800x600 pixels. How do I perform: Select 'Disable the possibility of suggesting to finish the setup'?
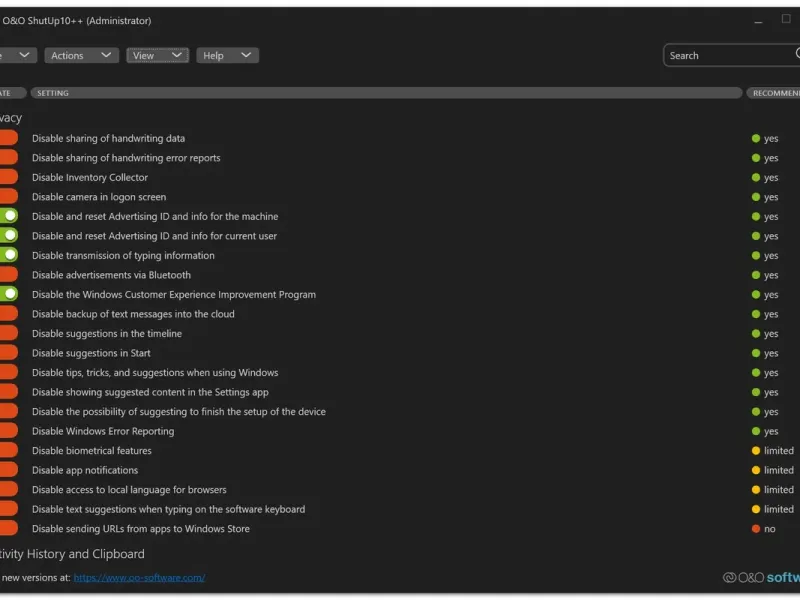coord(179,411)
